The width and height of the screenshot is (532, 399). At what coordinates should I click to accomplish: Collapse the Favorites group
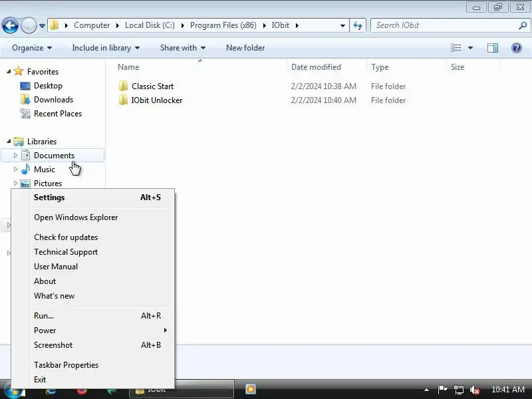click(9, 71)
